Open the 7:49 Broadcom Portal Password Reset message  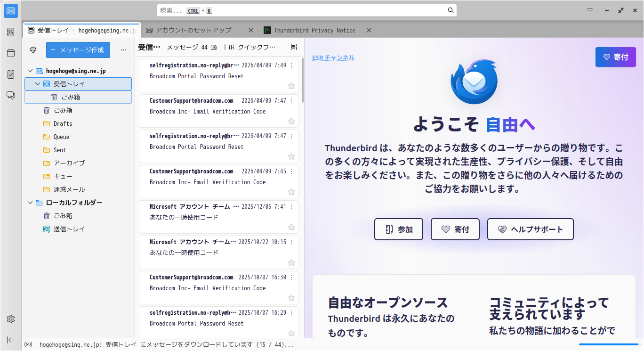[218, 75]
